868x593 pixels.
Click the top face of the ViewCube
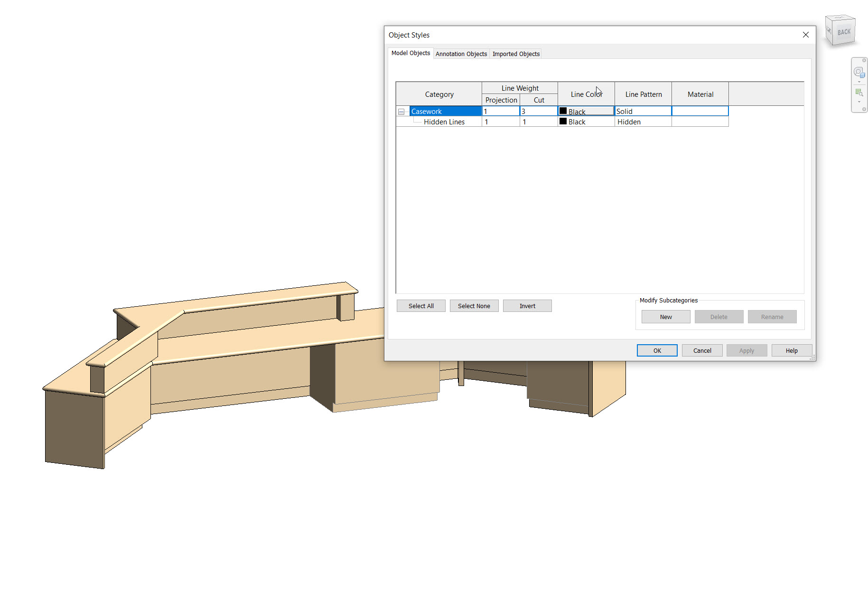[840, 18]
